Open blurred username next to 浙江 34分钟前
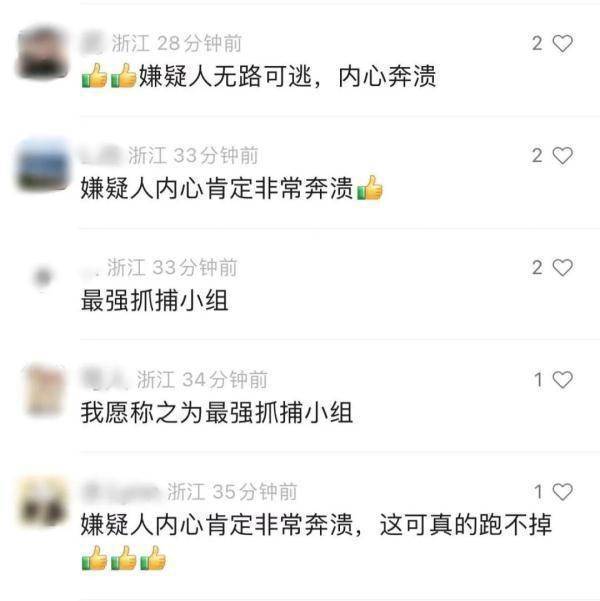 105,380
